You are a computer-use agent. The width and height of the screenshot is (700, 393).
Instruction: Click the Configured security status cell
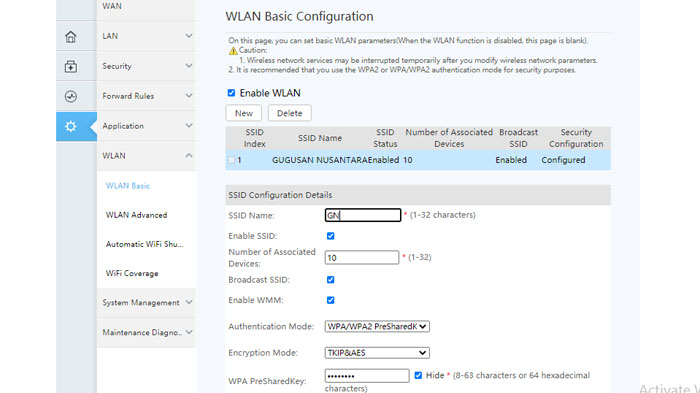(563, 160)
